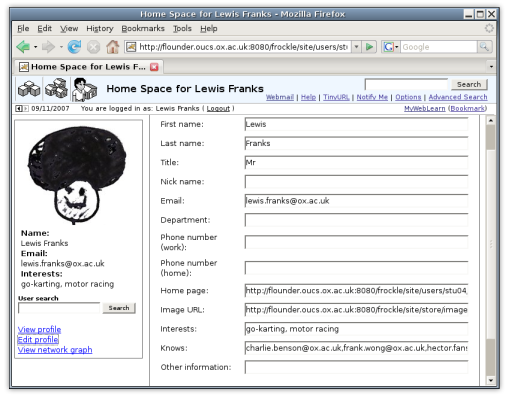The image size is (508, 395).
Task: Click the vertical scrollbar down arrow
Action: [x=491, y=380]
